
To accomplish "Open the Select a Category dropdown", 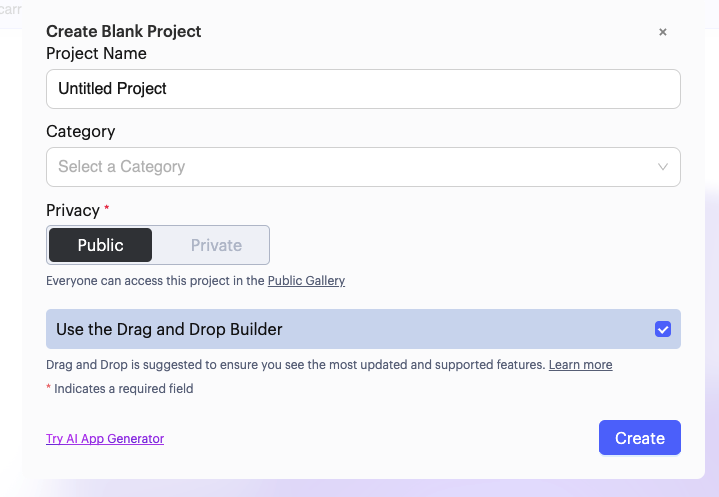I will 350,167.
